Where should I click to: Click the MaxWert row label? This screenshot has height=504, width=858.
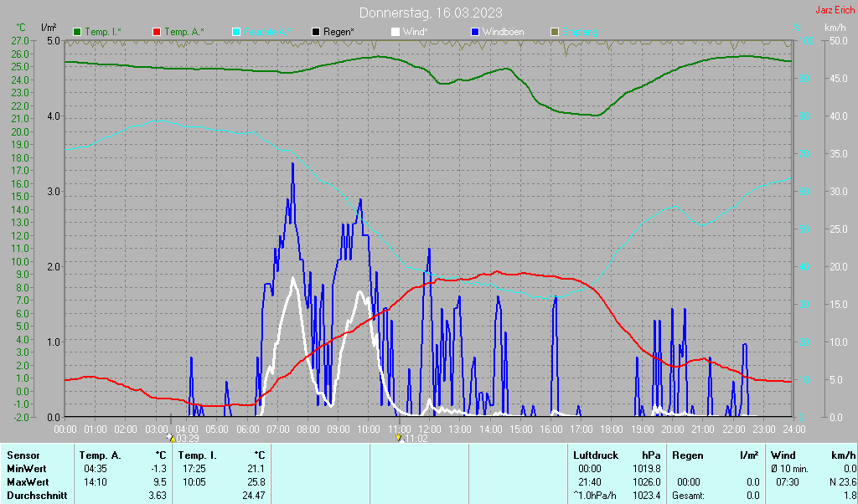click(x=28, y=482)
